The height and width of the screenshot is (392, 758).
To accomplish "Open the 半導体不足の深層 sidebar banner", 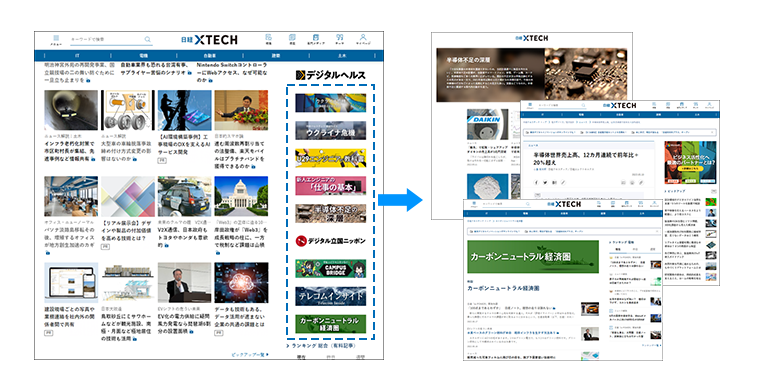I will tap(331, 213).
